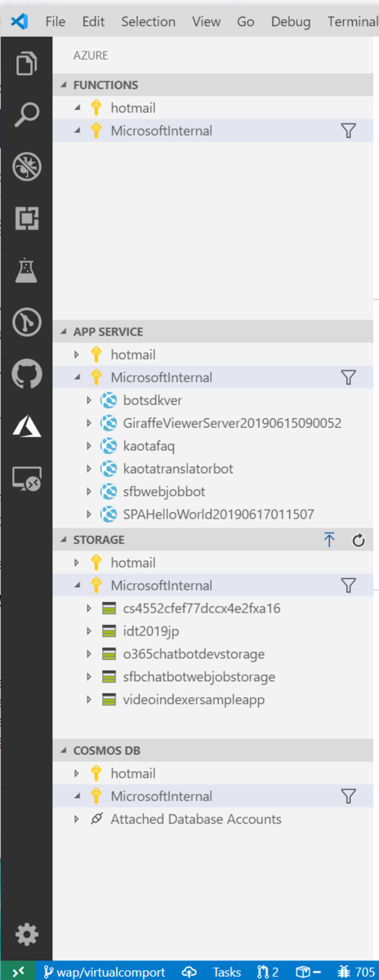Open the GitHub view icon
The width and height of the screenshot is (379, 980).
coord(26,375)
